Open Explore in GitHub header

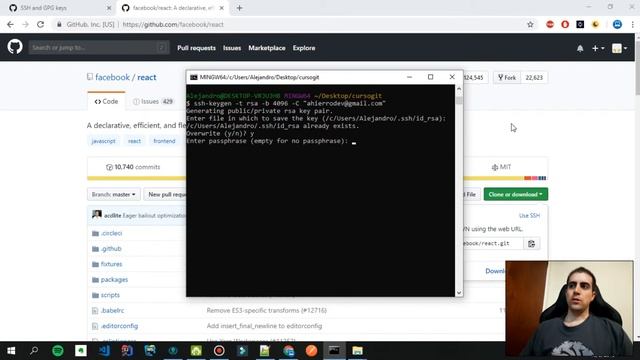(x=304, y=48)
